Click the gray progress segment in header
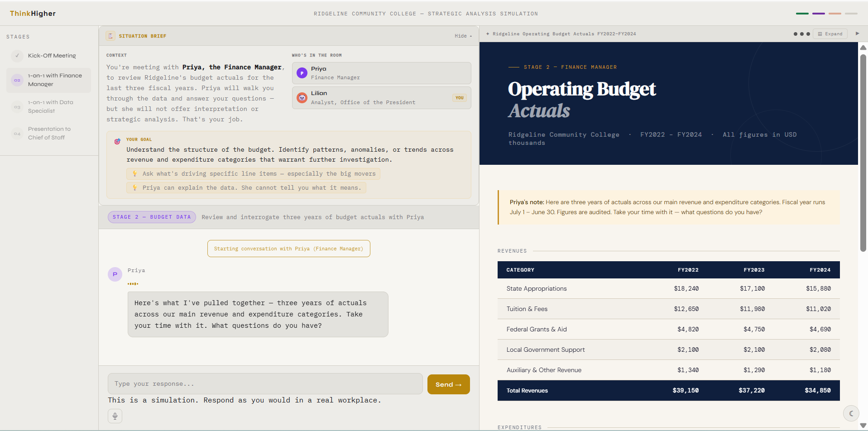 (x=851, y=14)
